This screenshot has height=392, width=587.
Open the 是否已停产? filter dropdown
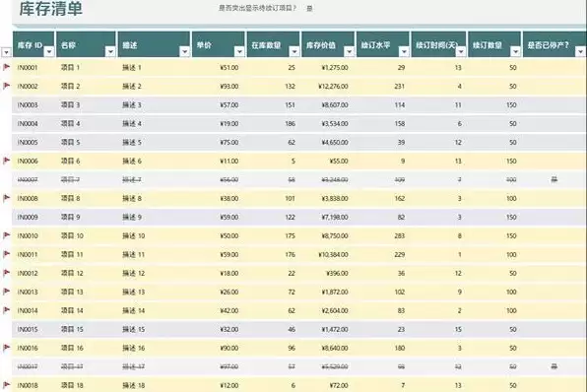click(x=581, y=51)
